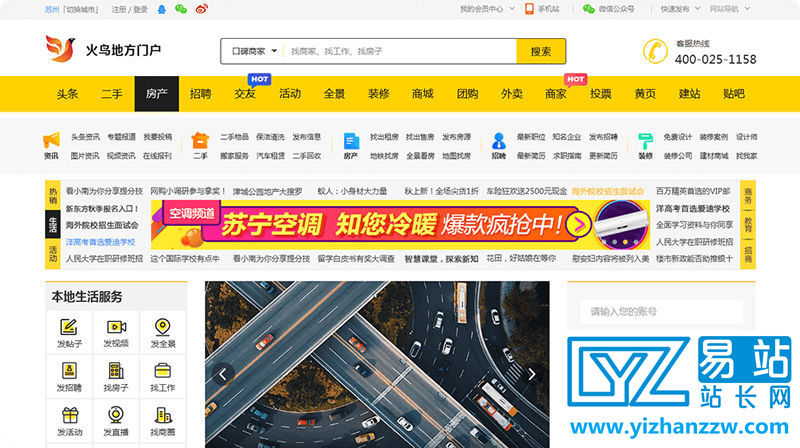Click the orange phone icon beside 手机站

pos(529,9)
